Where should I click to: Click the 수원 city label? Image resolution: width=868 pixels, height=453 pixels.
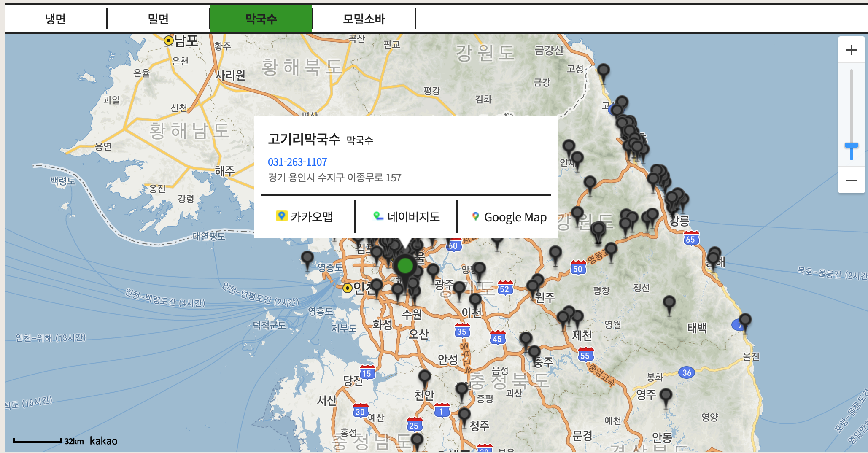[x=412, y=314]
